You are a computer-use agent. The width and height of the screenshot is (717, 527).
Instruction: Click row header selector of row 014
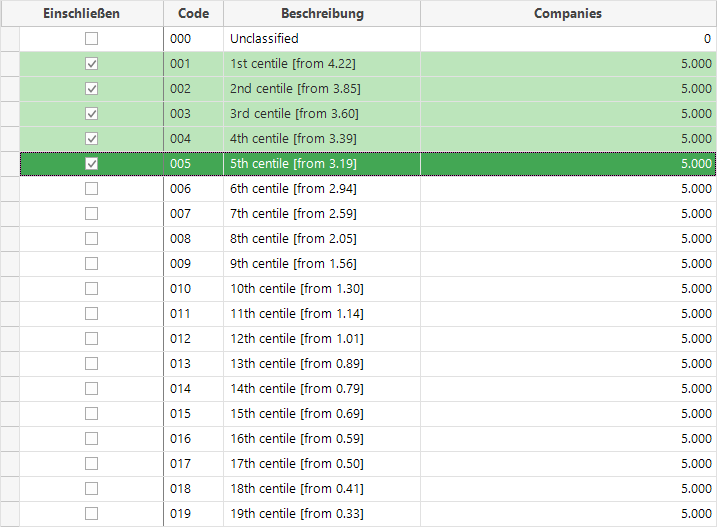10,388
